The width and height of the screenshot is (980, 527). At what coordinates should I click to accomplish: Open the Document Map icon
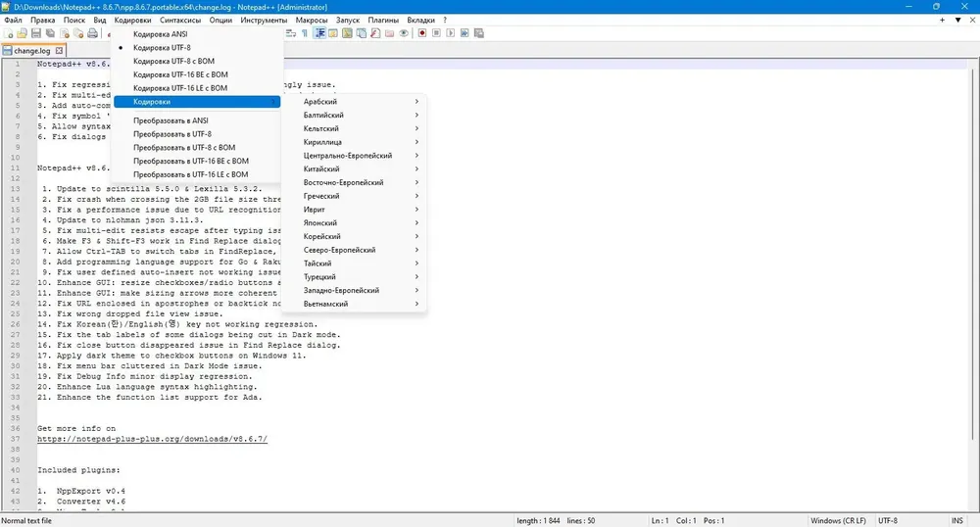pos(347,33)
